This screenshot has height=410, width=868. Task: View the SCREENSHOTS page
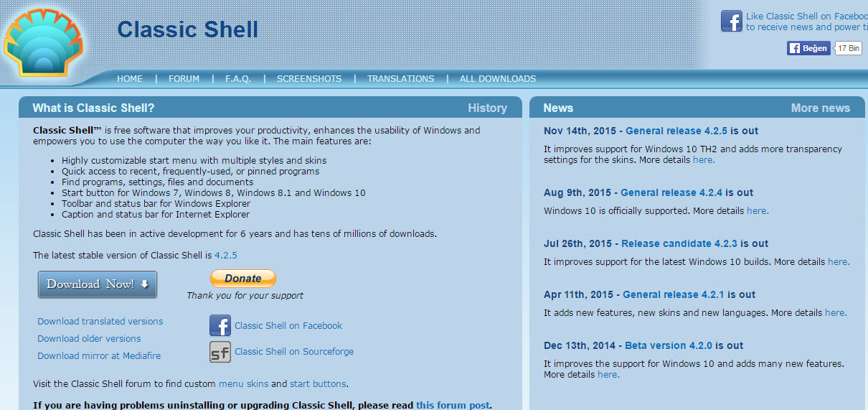pyautogui.click(x=309, y=79)
